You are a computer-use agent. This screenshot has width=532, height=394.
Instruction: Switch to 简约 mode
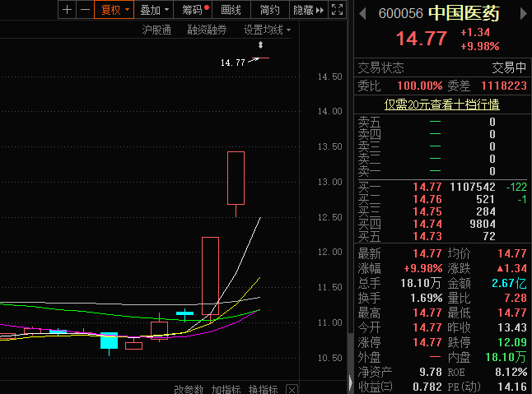pyautogui.click(x=270, y=10)
